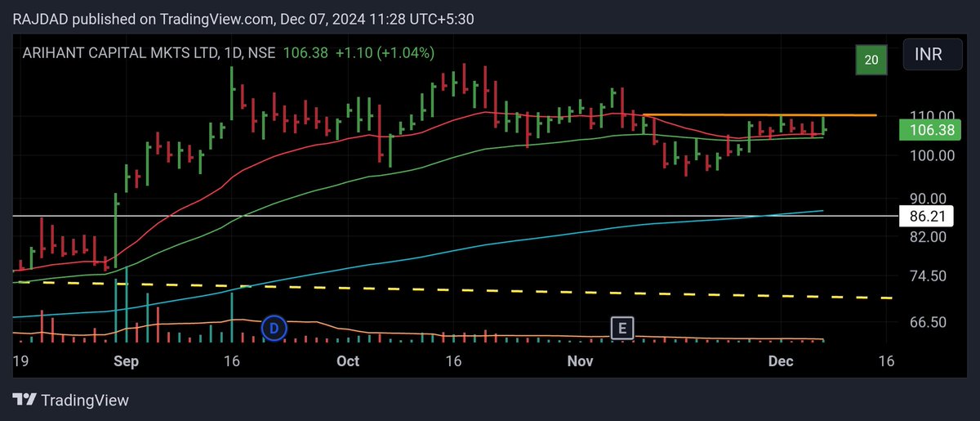The height and width of the screenshot is (421, 980).
Task: Click the 100.00 price axis label
Action: 933,155
